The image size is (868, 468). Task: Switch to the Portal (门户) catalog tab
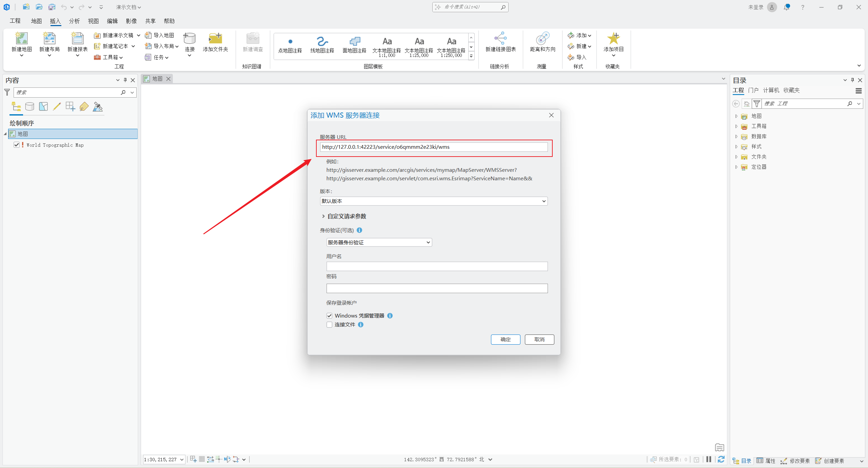click(x=753, y=90)
